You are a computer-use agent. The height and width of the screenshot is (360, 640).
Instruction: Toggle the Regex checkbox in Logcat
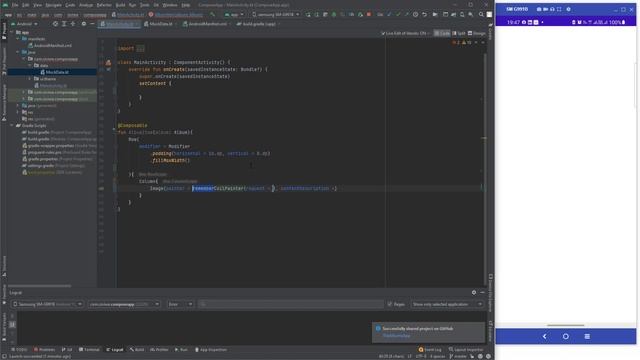point(389,304)
